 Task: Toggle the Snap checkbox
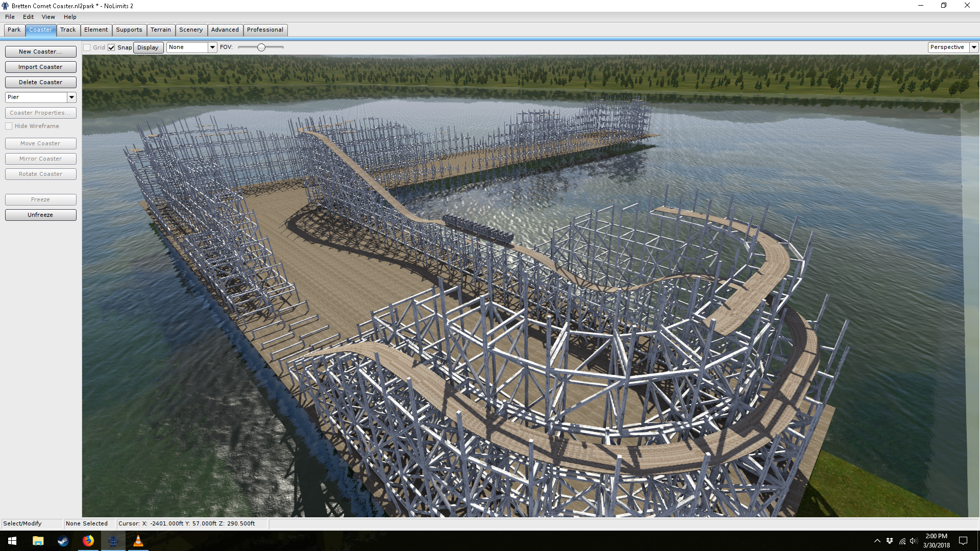coord(111,47)
